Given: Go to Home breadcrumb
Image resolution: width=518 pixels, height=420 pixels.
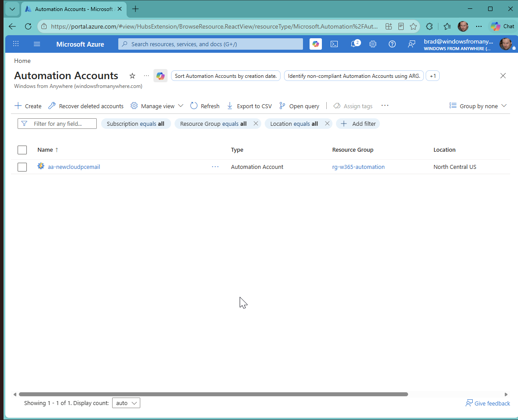Looking at the screenshot, I should (22, 61).
